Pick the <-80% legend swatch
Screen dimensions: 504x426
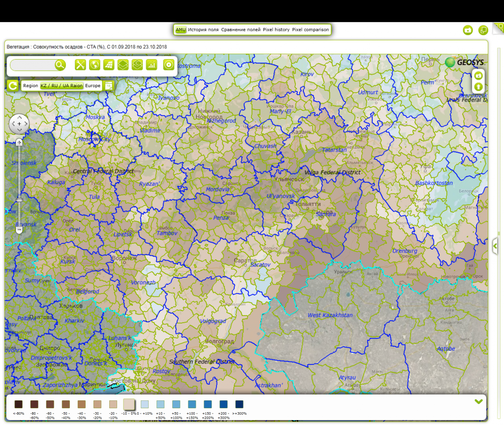pos(18,404)
